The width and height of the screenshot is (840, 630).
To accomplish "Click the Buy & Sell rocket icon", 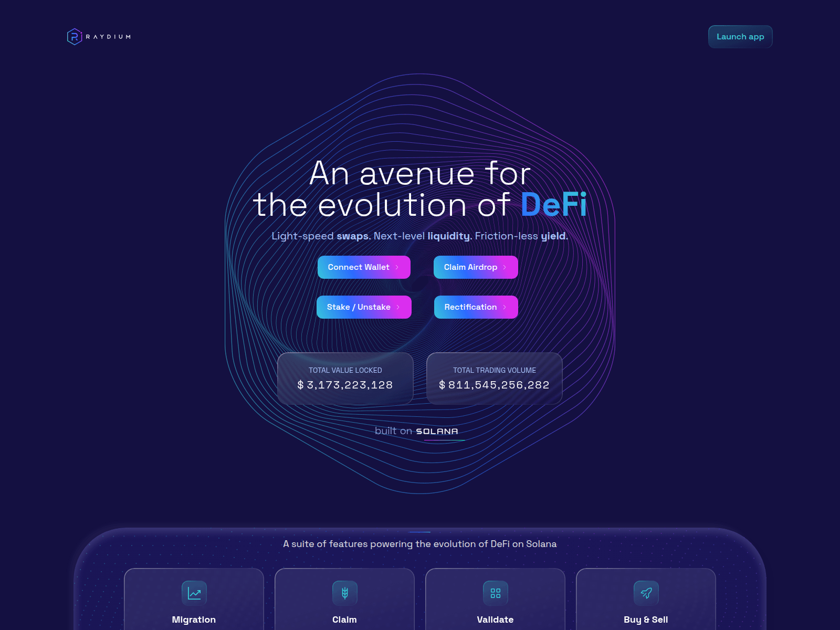I will pyautogui.click(x=646, y=593).
